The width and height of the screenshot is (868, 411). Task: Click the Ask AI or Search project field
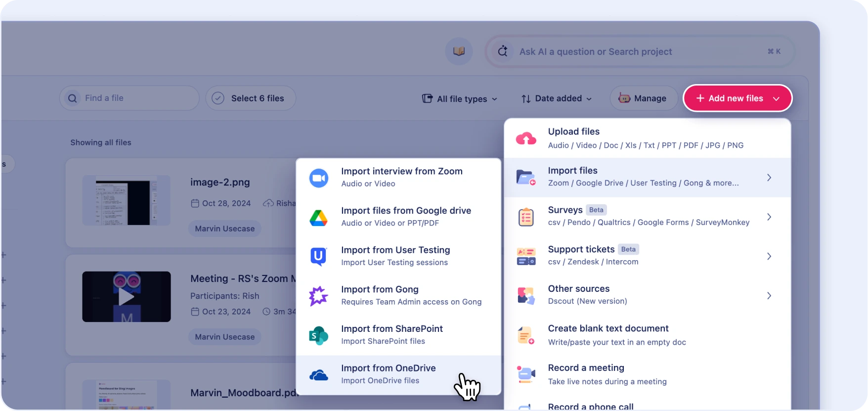point(640,51)
